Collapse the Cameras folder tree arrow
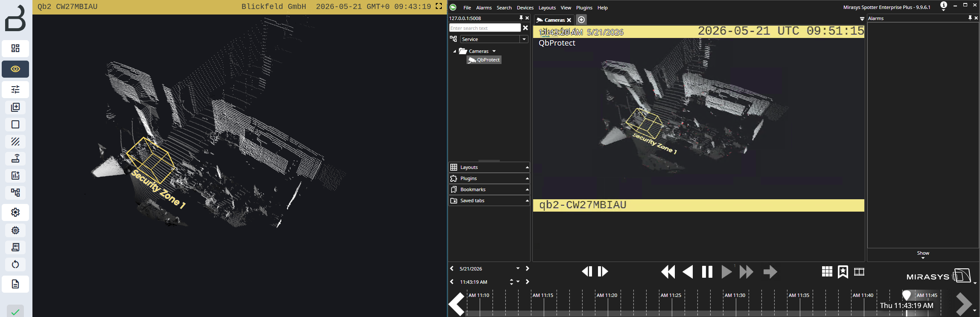The height and width of the screenshot is (317, 980). pos(455,51)
